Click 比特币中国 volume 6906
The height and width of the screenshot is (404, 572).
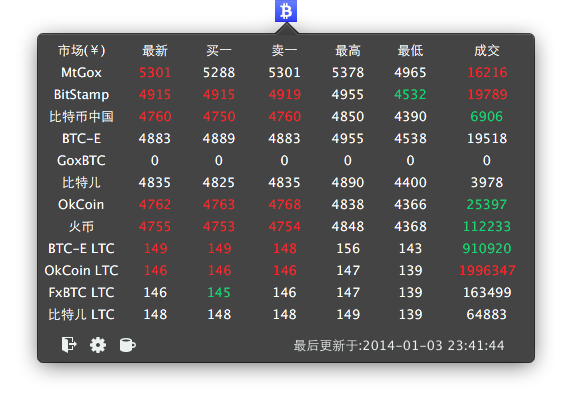click(487, 116)
